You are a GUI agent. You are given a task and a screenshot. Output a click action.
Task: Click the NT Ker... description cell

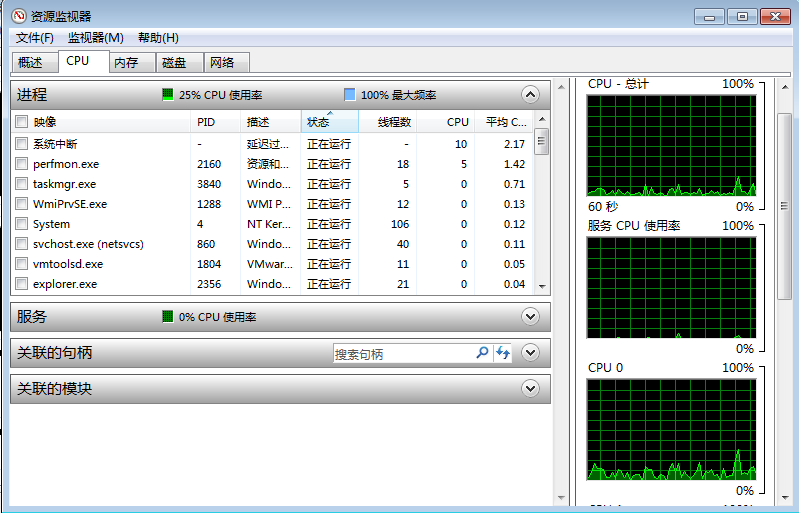tap(269, 224)
